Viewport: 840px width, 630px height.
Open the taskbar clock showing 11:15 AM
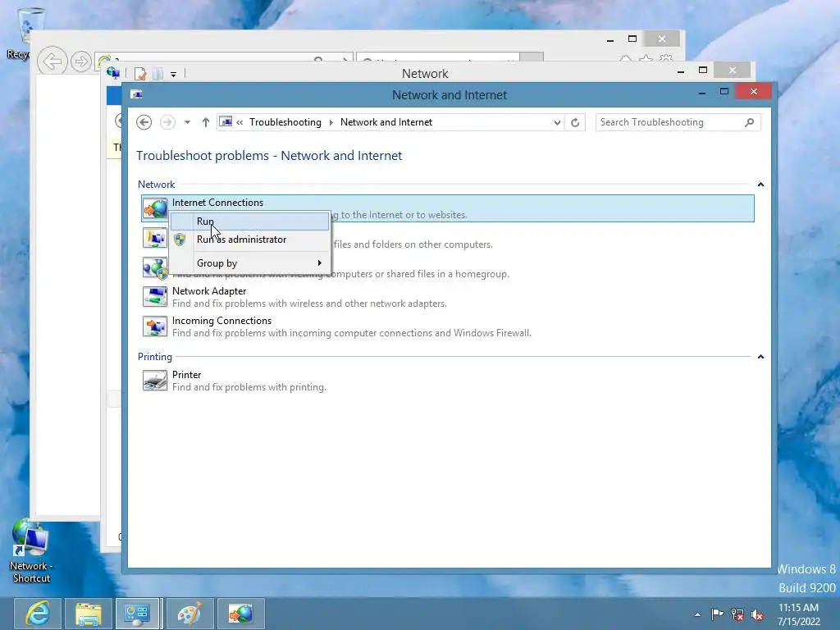(798, 614)
